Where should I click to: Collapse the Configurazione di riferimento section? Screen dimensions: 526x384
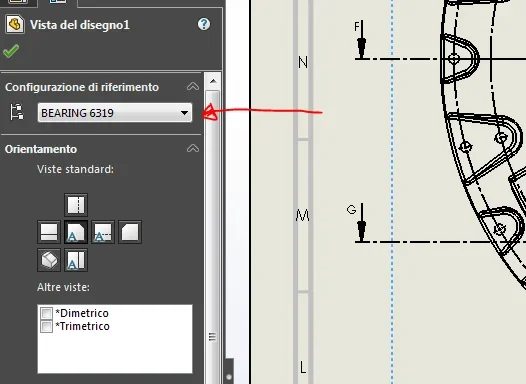pyautogui.click(x=193, y=87)
